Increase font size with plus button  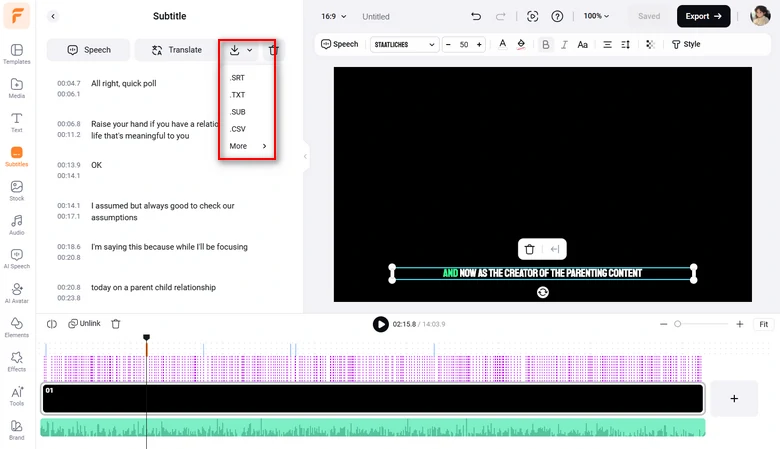pos(479,44)
